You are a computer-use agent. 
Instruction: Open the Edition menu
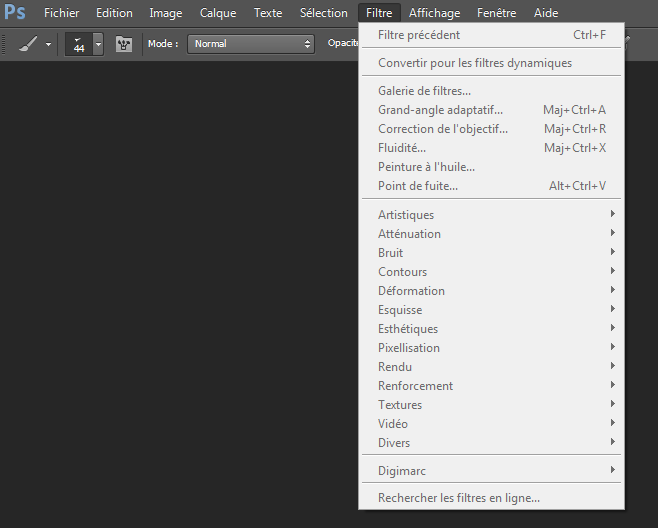[x=114, y=13]
